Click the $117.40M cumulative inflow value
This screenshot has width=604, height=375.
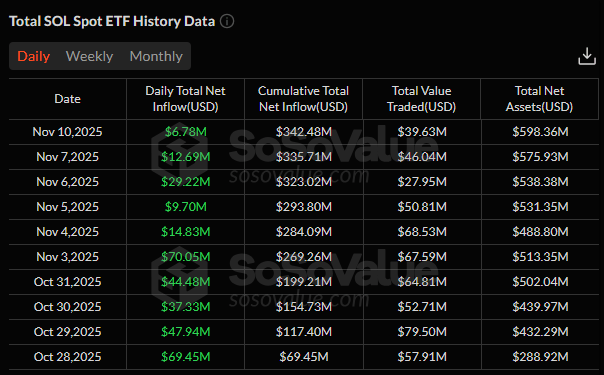pos(304,332)
